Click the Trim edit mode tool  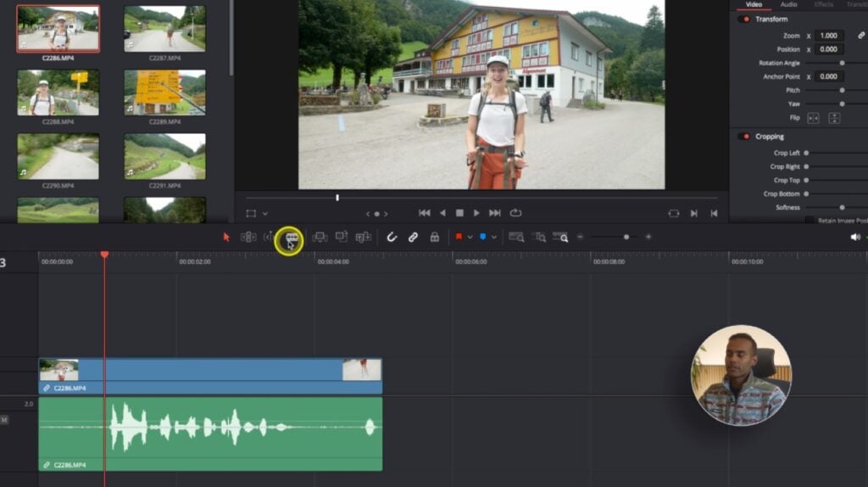click(248, 238)
